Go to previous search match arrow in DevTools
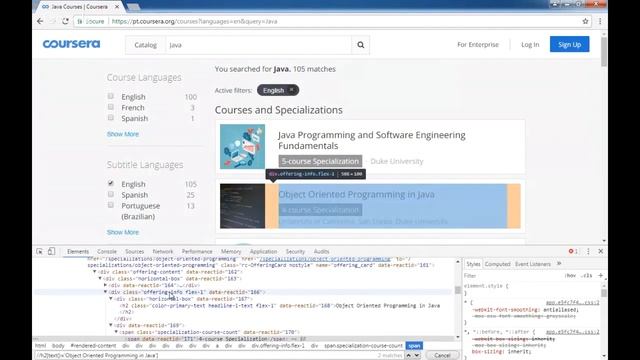Viewport: 640px width, 360px height. (x=408, y=356)
